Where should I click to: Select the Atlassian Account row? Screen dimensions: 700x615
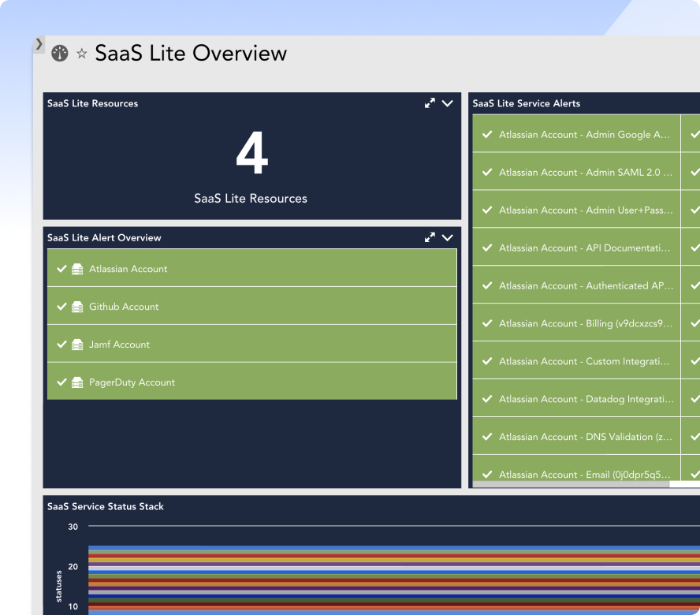click(251, 268)
